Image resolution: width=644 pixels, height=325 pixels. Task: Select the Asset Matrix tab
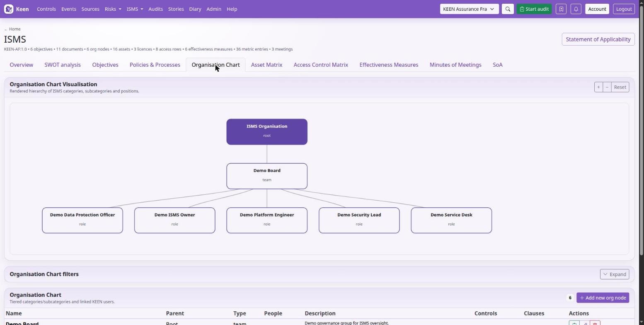(x=266, y=65)
